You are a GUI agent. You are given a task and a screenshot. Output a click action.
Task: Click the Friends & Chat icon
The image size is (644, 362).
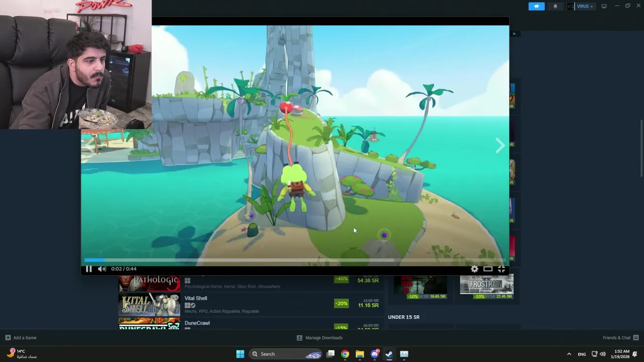coord(636,338)
